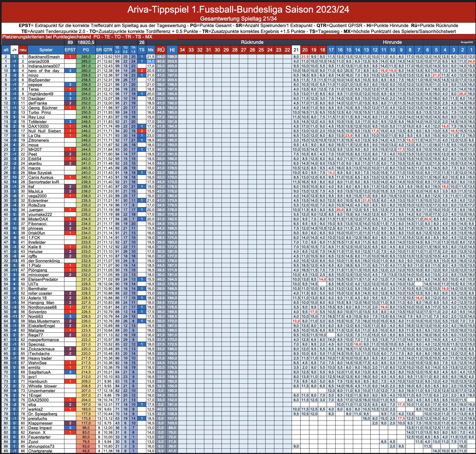Click player name 'Heavy trader'

tap(40, 358)
